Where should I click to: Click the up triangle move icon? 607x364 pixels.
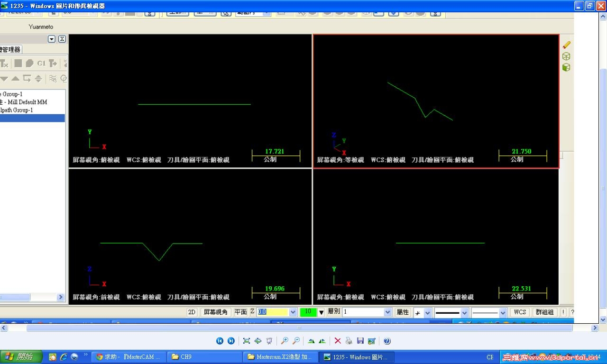click(x=16, y=78)
